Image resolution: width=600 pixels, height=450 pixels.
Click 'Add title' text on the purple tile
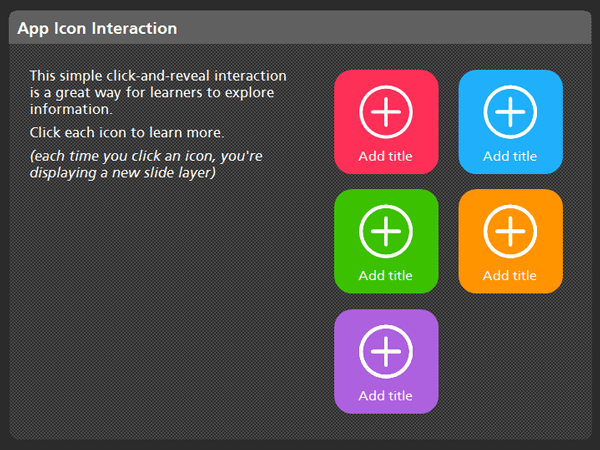(385, 395)
